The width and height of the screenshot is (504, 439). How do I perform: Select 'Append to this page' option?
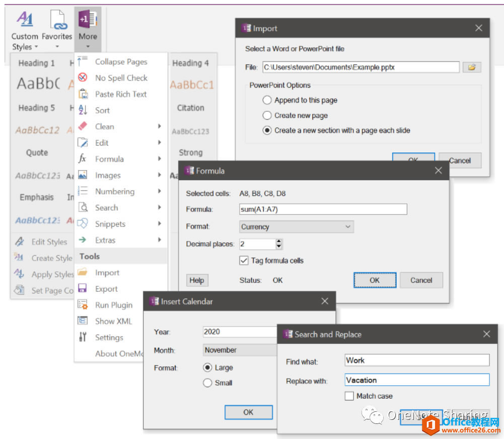click(267, 100)
